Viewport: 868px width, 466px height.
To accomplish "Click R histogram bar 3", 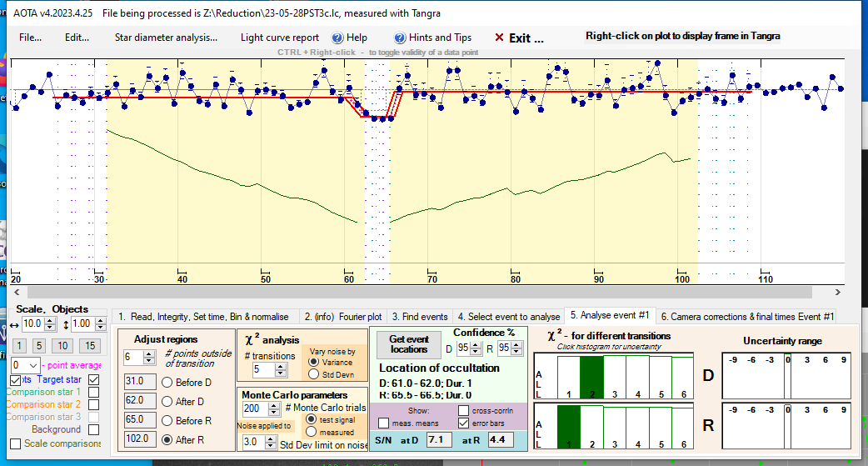I will (615, 428).
